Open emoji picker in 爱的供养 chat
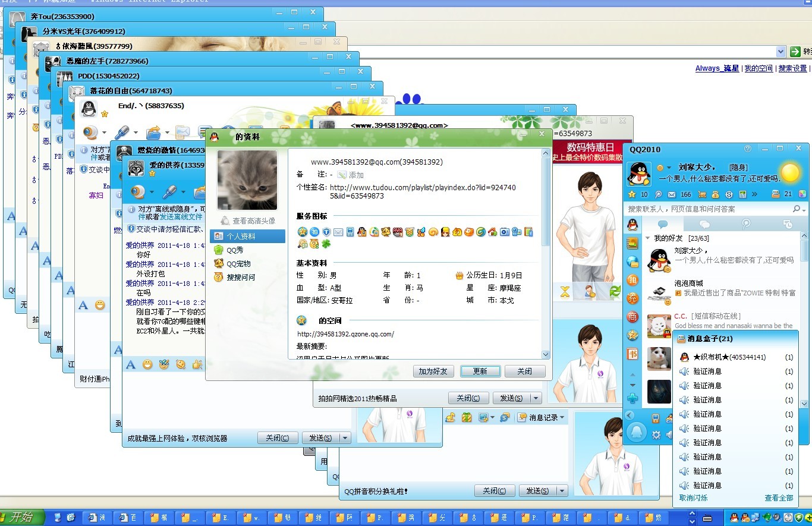The width and height of the screenshot is (812, 526). coord(147,364)
